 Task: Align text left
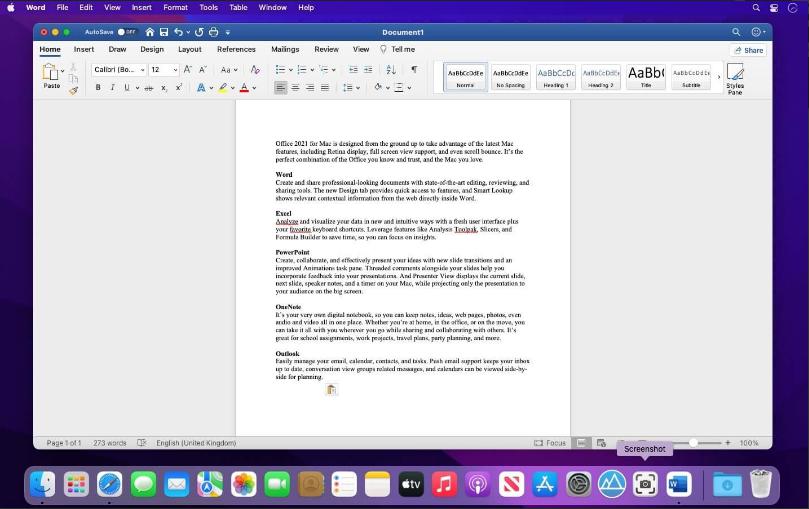point(280,88)
